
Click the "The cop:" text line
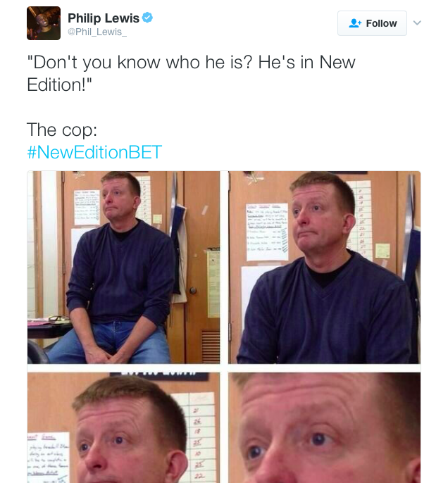62,130
